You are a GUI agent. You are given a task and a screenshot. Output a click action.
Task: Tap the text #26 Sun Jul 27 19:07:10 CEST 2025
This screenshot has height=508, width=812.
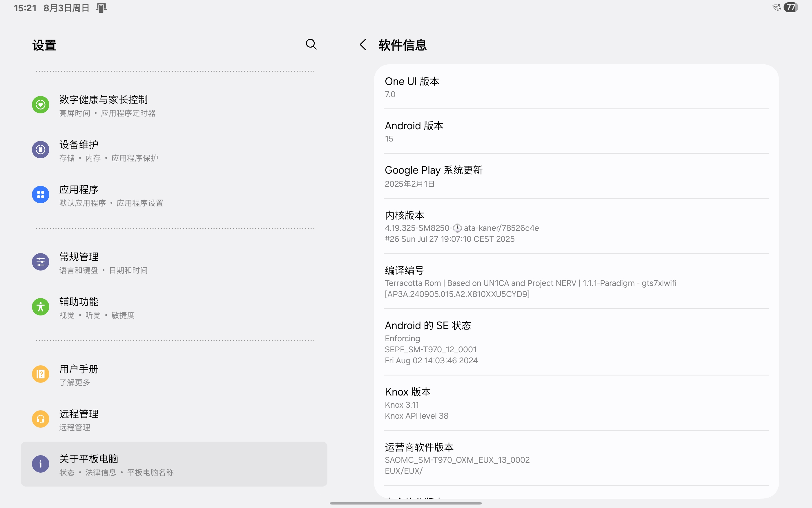449,239
